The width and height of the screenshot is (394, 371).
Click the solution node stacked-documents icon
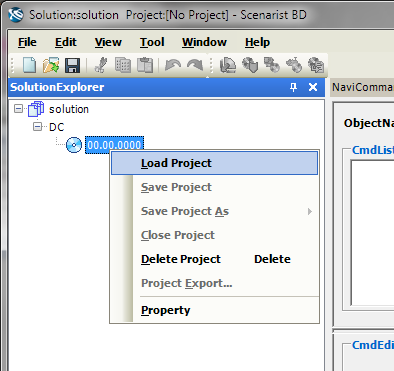[x=36, y=109]
